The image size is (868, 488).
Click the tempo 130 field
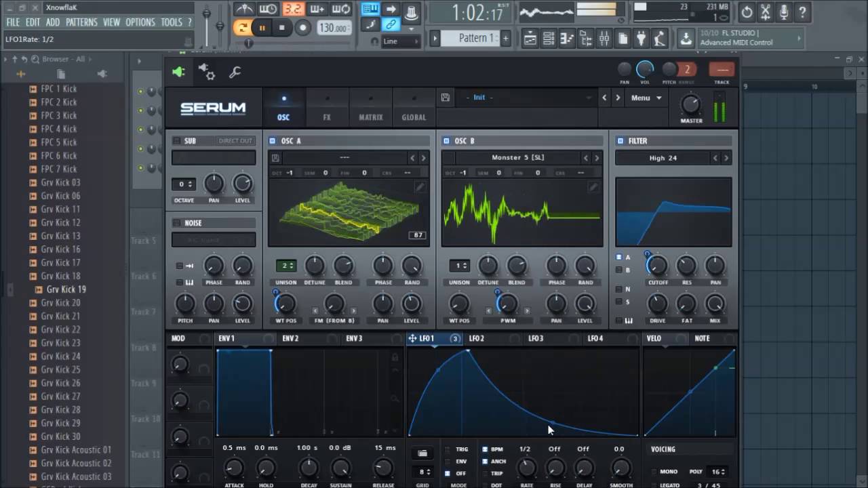[334, 28]
